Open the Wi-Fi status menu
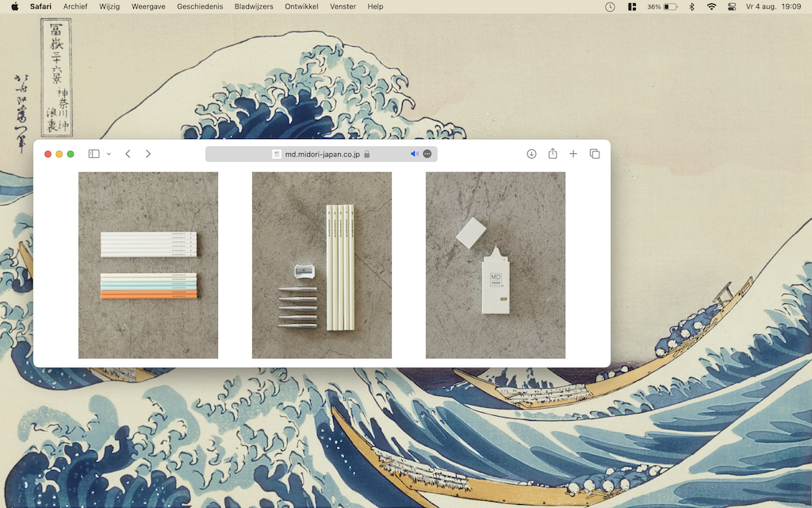 tap(711, 6)
